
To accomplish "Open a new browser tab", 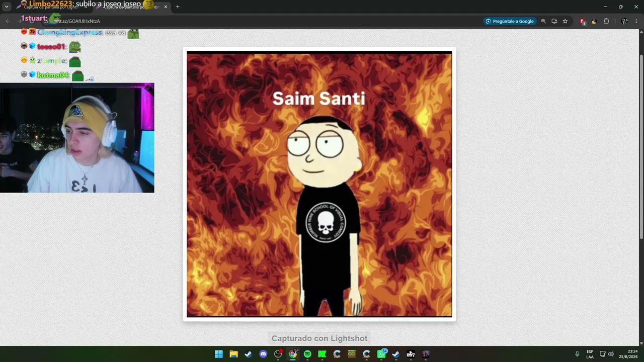I will (178, 7).
